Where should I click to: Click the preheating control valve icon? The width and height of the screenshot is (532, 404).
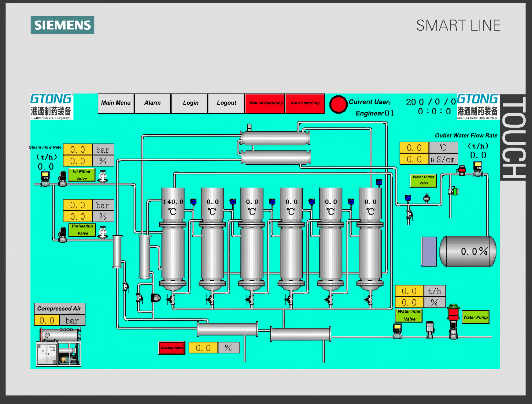pos(63,235)
